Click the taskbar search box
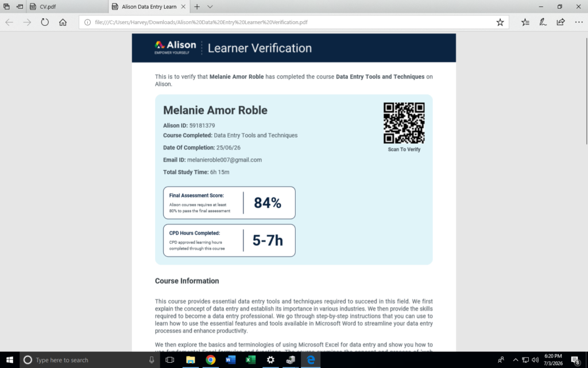Viewport: 588px width, 368px height. (89, 360)
